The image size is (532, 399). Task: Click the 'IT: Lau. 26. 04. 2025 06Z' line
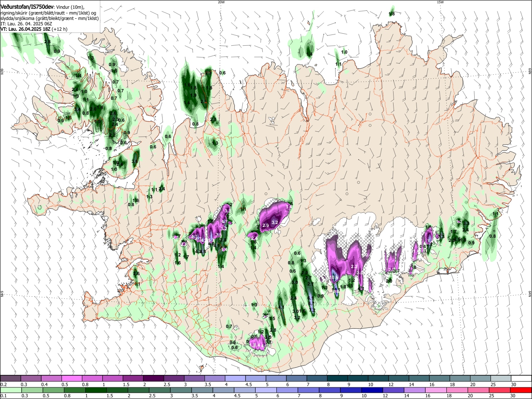click(x=26, y=24)
